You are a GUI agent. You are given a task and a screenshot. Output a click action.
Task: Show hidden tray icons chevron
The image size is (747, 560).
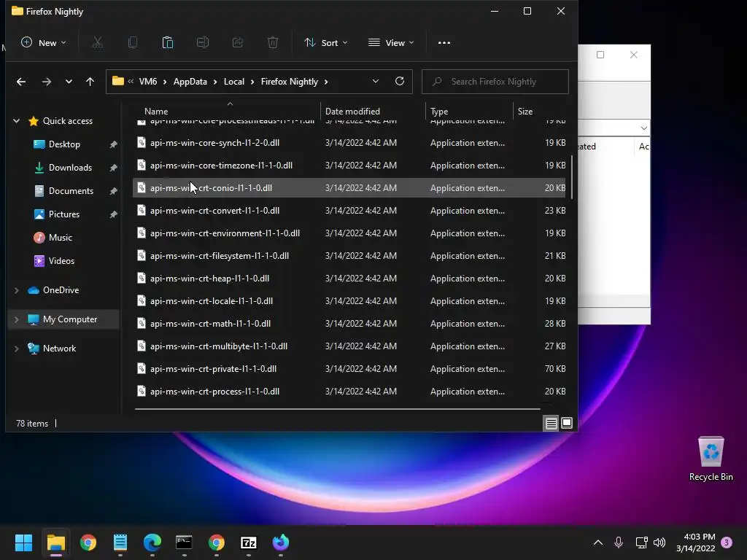(x=598, y=542)
